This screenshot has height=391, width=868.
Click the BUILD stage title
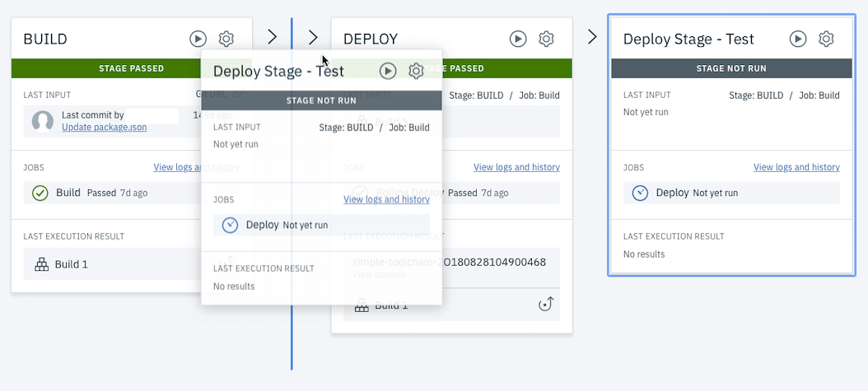(45, 40)
